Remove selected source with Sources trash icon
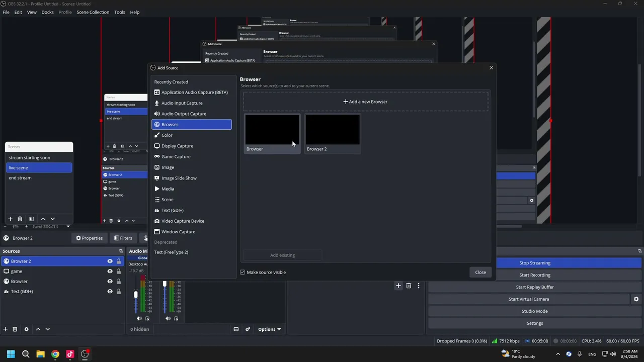This screenshot has width=644, height=362. point(15,329)
